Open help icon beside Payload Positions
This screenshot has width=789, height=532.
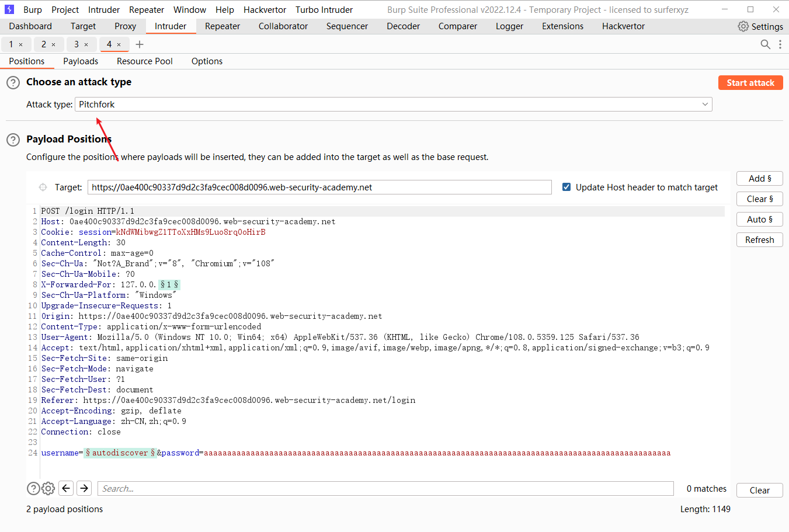[13, 140]
